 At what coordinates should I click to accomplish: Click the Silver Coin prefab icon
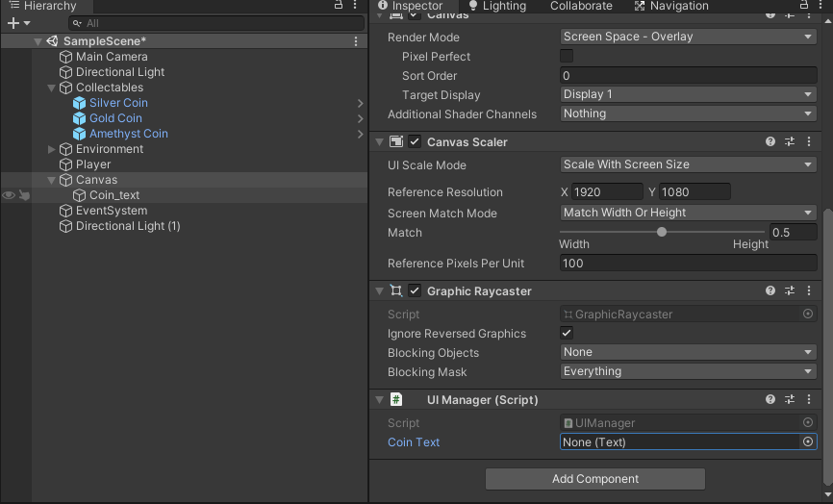pos(79,103)
